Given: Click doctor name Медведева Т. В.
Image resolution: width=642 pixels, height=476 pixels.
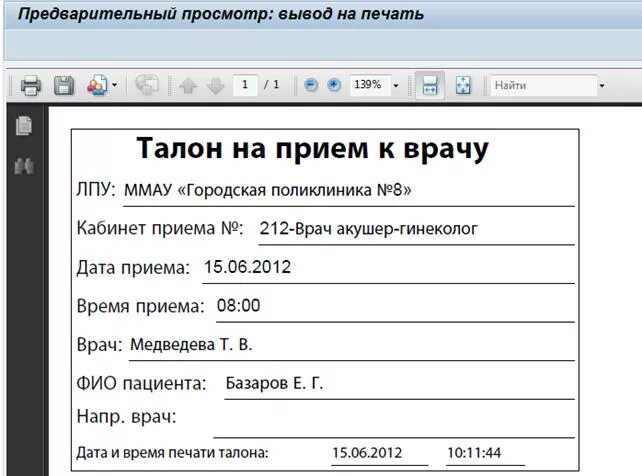Looking at the screenshot, I should 191,345.
